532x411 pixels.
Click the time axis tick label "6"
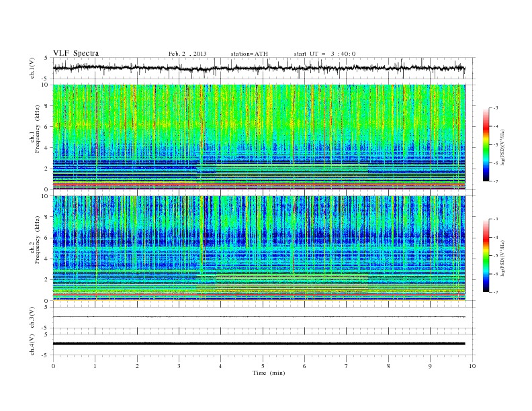tap(304, 366)
